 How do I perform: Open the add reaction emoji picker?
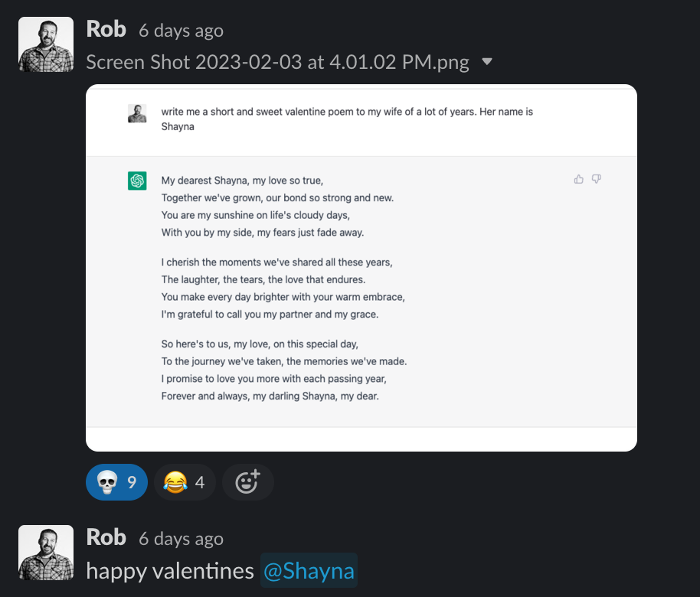click(247, 482)
